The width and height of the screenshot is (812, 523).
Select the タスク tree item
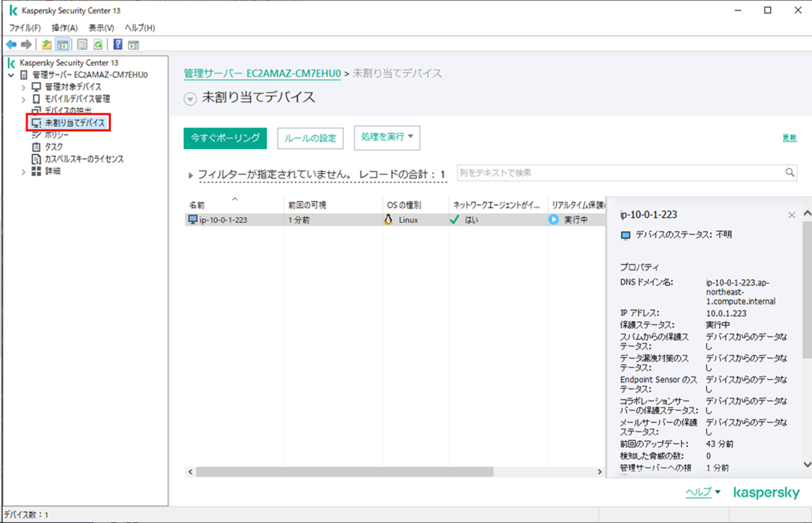coord(54,147)
